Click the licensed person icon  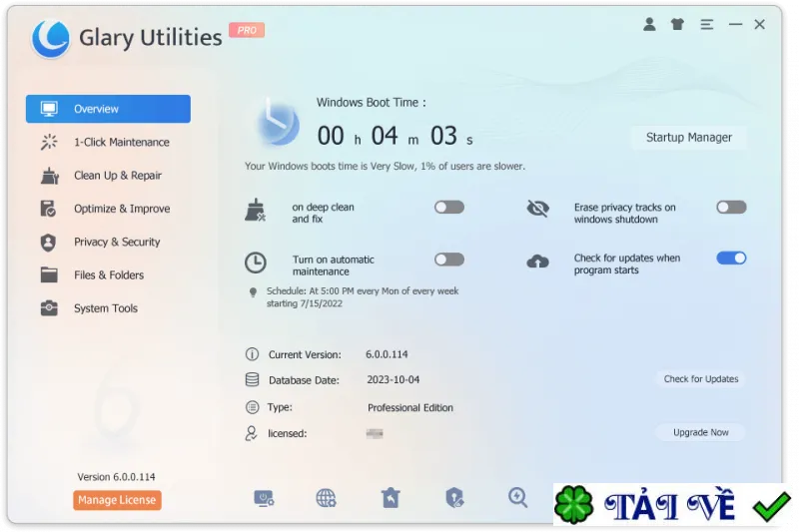252,433
